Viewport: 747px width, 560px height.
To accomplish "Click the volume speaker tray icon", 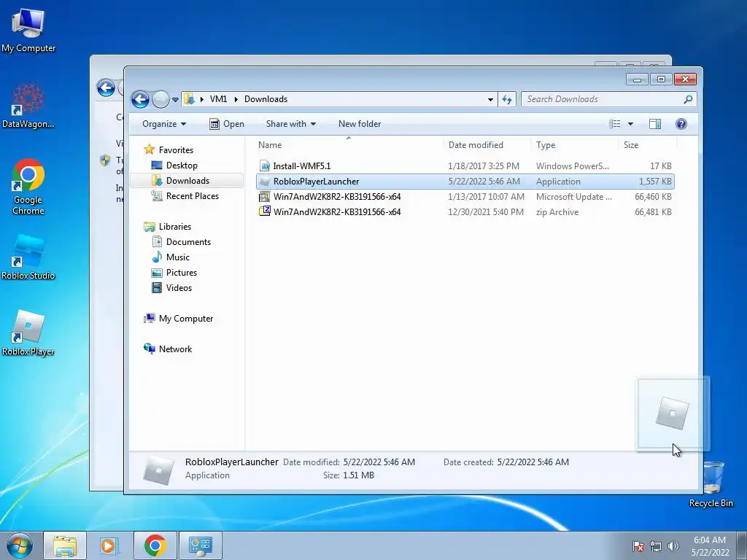I will point(673,546).
